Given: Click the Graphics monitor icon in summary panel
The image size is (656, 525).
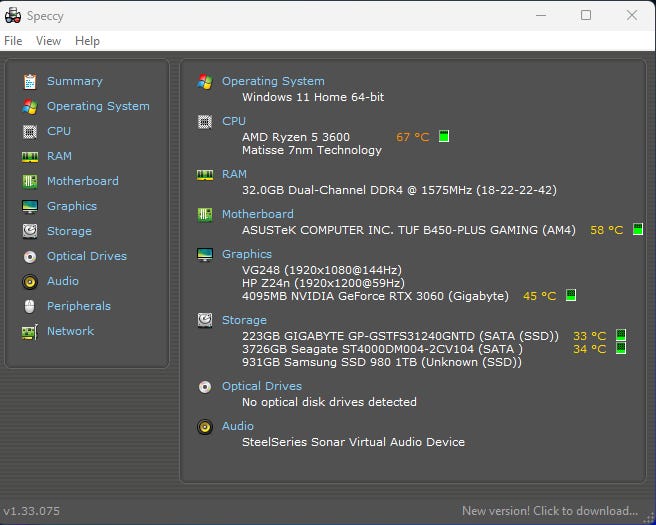Looking at the screenshot, I should [x=205, y=254].
